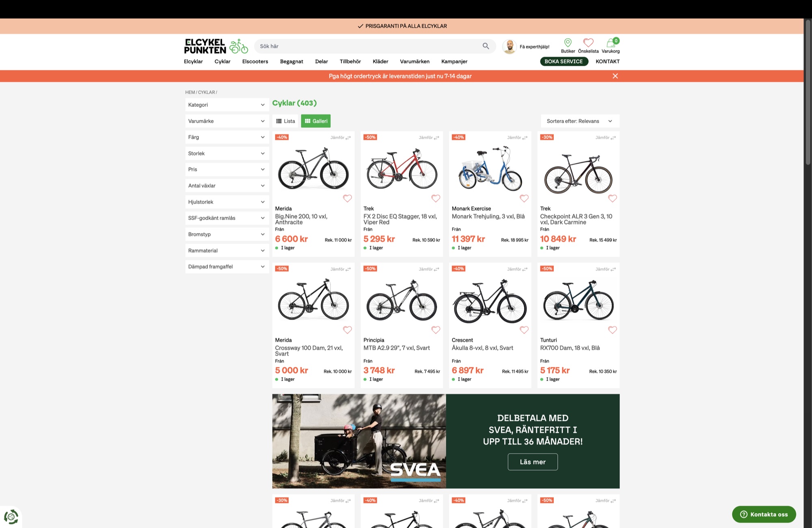The width and height of the screenshot is (812, 528).
Task: Click the Kontakta oss chat button
Action: pos(764,514)
